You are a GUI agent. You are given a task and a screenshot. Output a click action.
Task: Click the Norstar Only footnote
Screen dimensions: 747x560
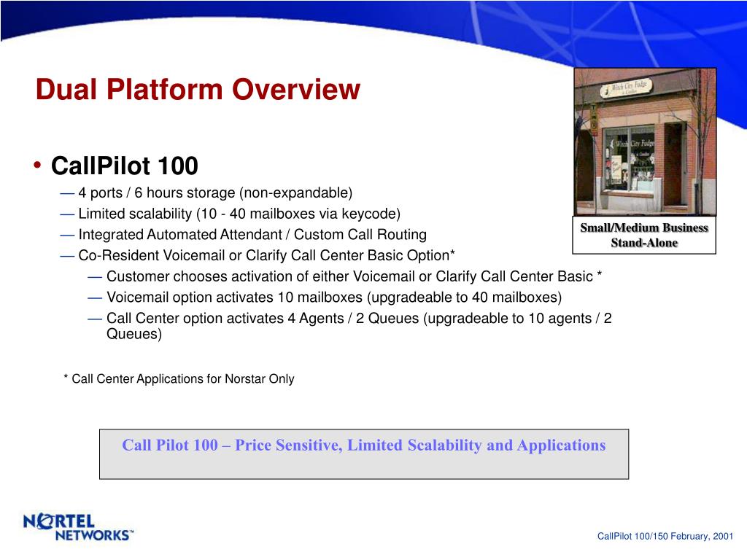pos(179,379)
